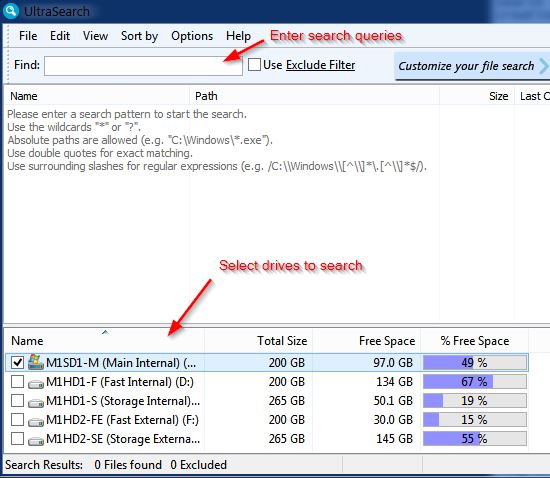Open the View menu
The height and width of the screenshot is (478, 550).
pyautogui.click(x=95, y=36)
